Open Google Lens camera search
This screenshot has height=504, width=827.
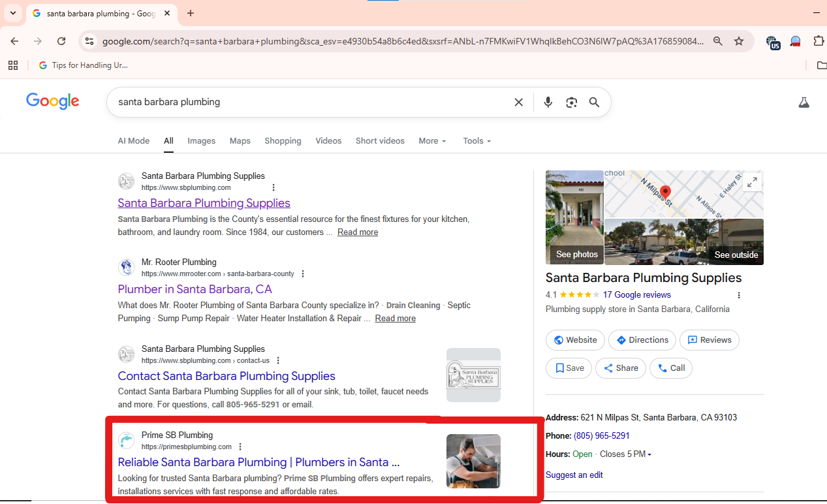click(571, 102)
